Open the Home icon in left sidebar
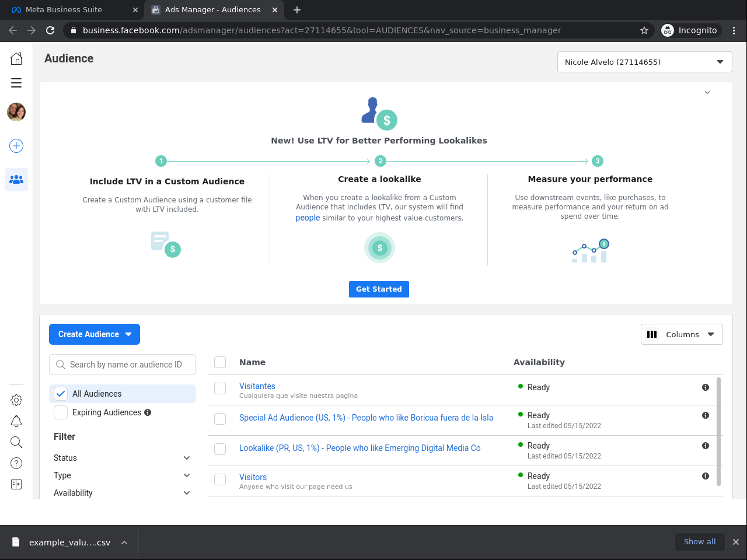The height and width of the screenshot is (560, 747). click(16, 58)
